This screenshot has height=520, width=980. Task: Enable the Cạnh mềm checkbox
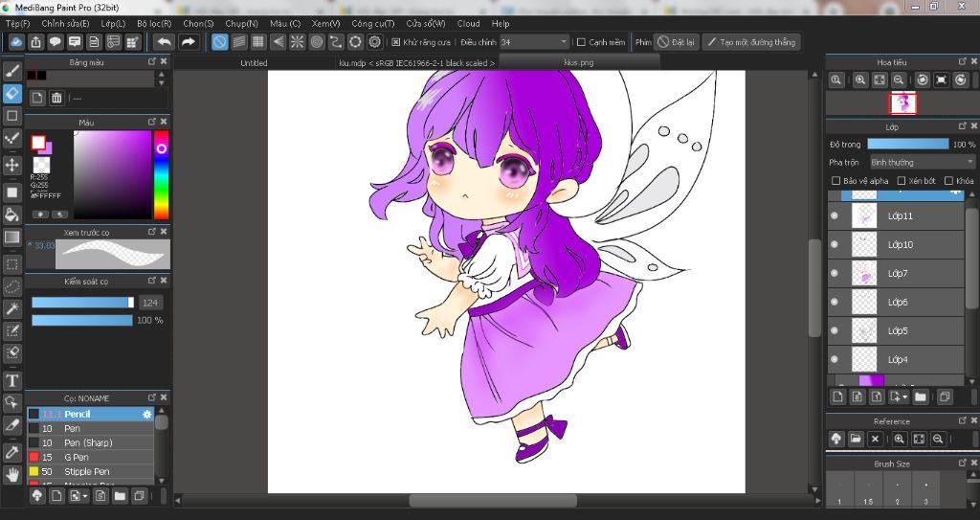pyautogui.click(x=581, y=42)
